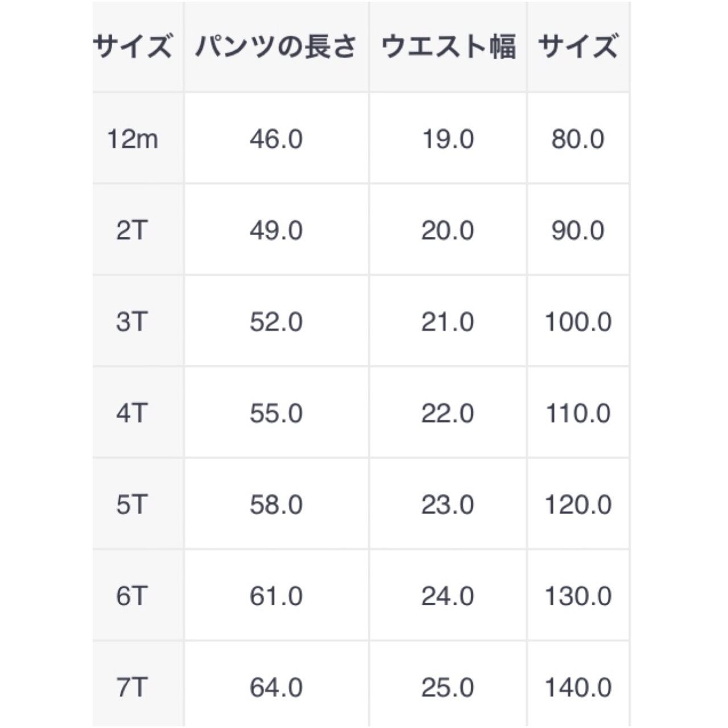Select the 52.0 pants length value
The image size is (728, 728).
tap(276, 322)
